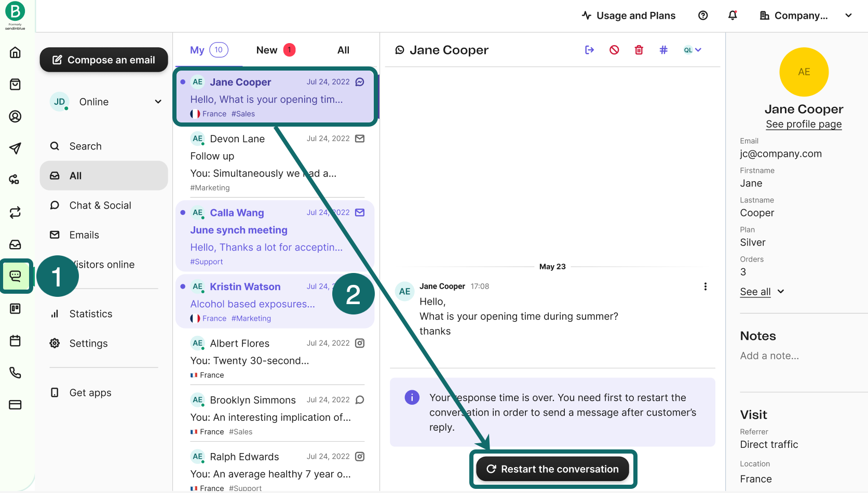The height and width of the screenshot is (493, 868).
Task: Click Compose an email button
Action: tap(104, 60)
